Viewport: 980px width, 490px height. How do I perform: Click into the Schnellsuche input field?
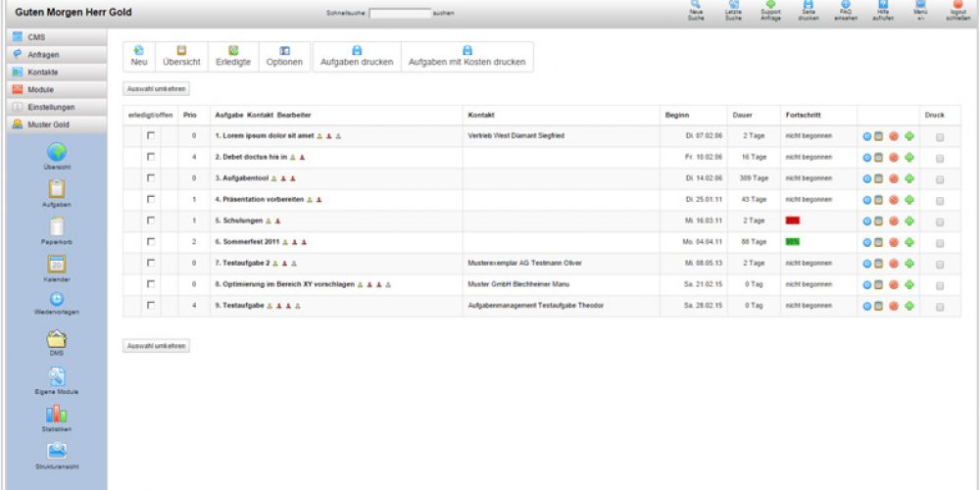point(400,14)
